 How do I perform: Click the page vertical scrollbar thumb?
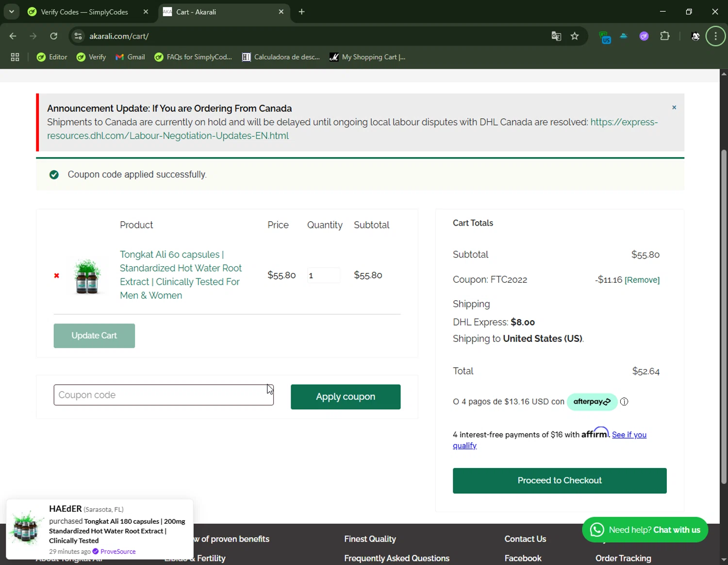tap(724, 317)
